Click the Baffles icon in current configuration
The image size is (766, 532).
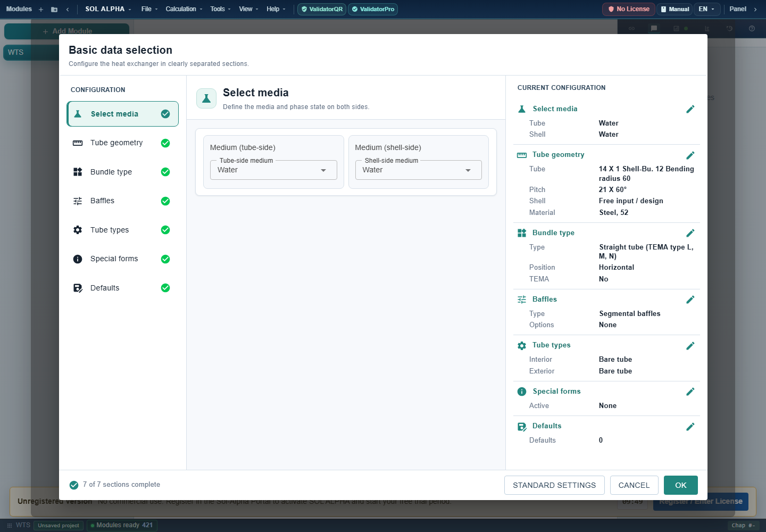(522, 300)
